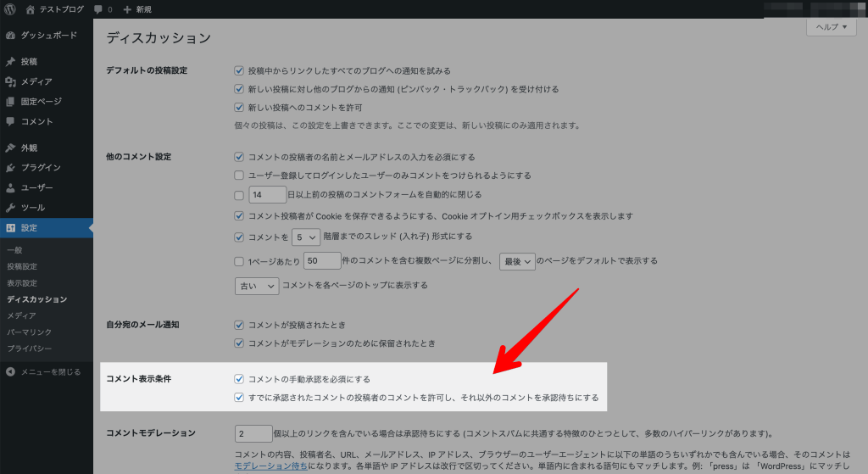Toggle スレッド (入れ子) 形式 checkbox

(x=239, y=237)
